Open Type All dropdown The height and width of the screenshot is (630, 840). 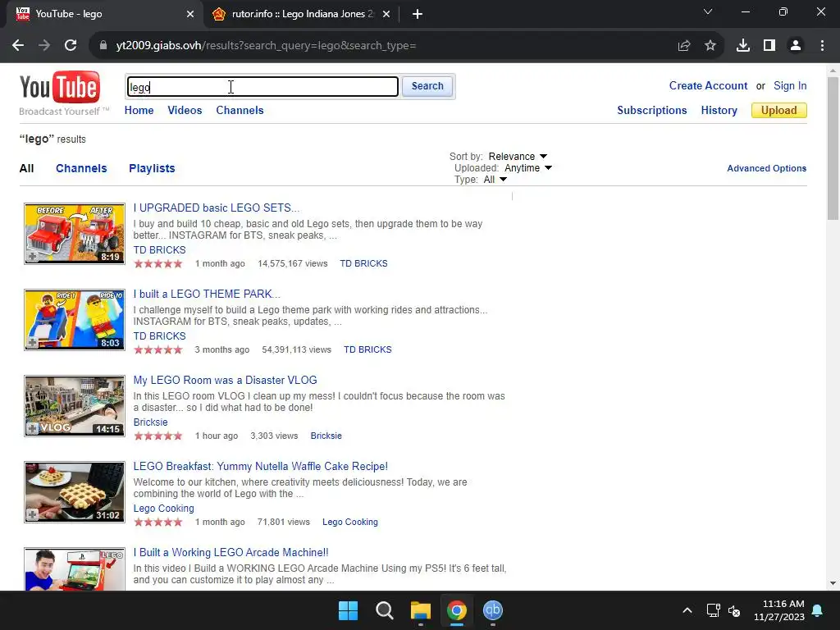click(495, 180)
